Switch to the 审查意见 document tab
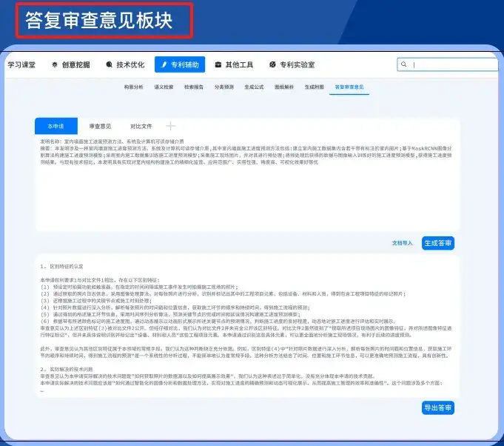Viewport: 504px width, 446px height. tap(100, 126)
